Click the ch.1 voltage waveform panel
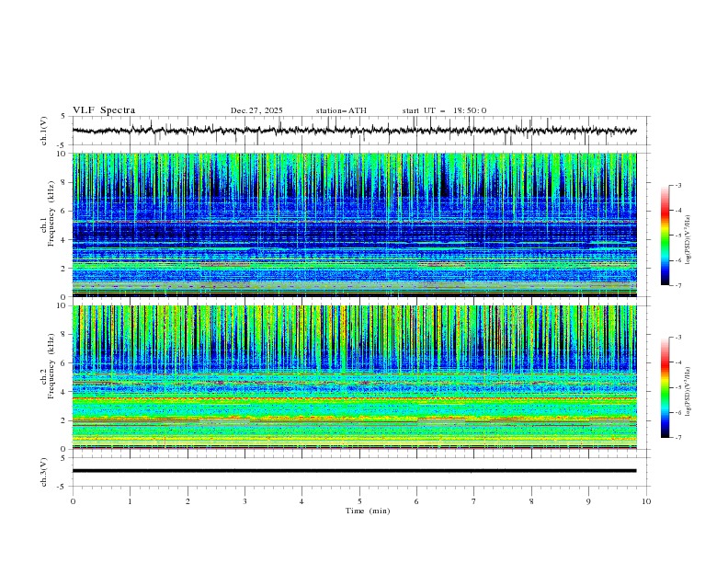728x563 pixels. (358, 131)
